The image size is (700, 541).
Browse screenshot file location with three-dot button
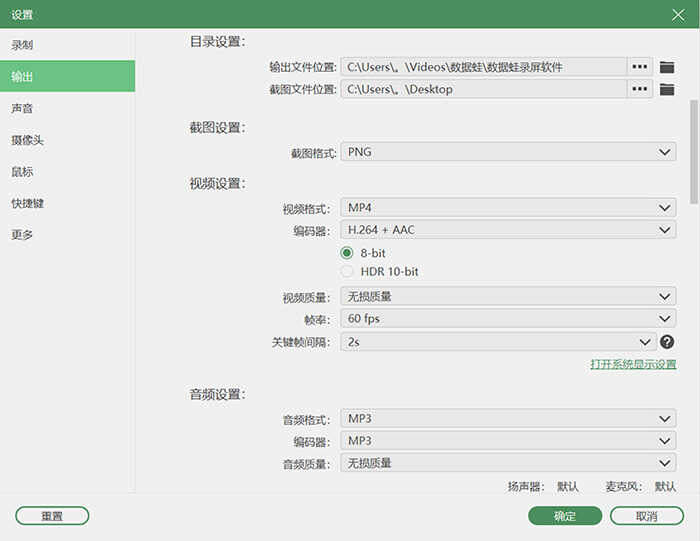pyautogui.click(x=640, y=89)
